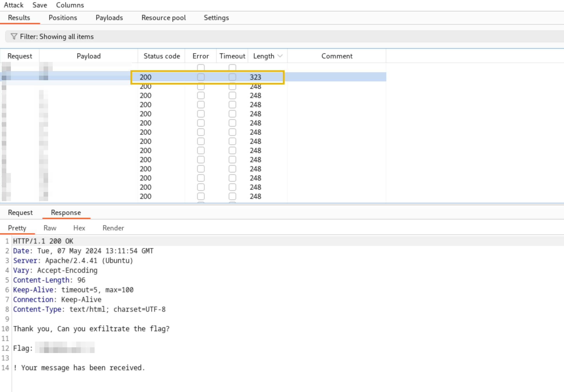Show the Request message tab

click(x=20, y=213)
